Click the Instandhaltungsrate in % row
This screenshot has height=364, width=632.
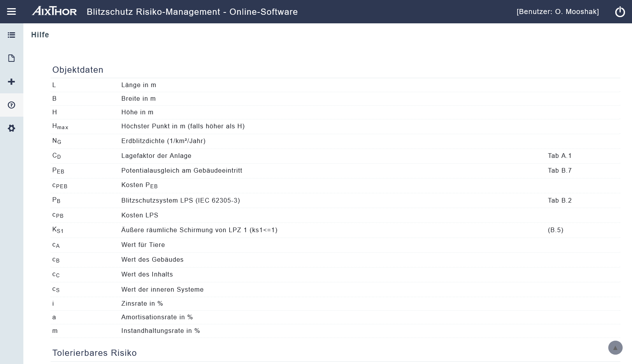[x=160, y=331]
